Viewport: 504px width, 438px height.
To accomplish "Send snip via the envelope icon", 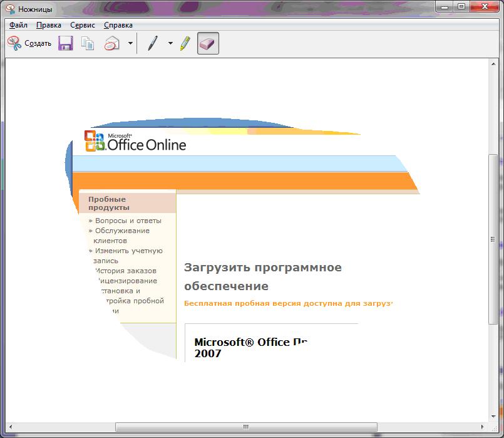I will click(x=112, y=43).
